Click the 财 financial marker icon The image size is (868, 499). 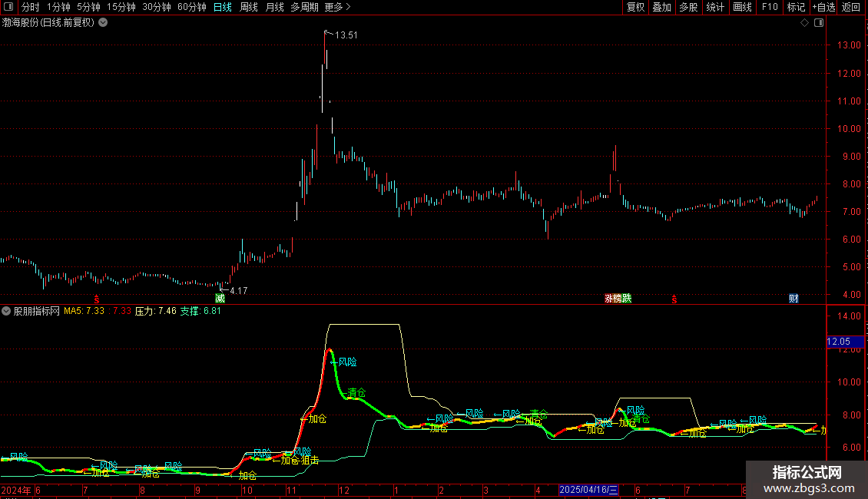click(793, 299)
